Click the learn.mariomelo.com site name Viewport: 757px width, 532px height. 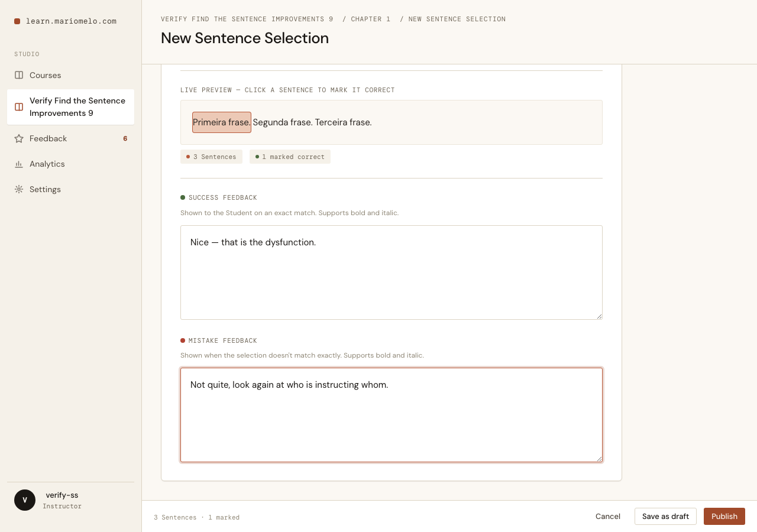(x=71, y=21)
